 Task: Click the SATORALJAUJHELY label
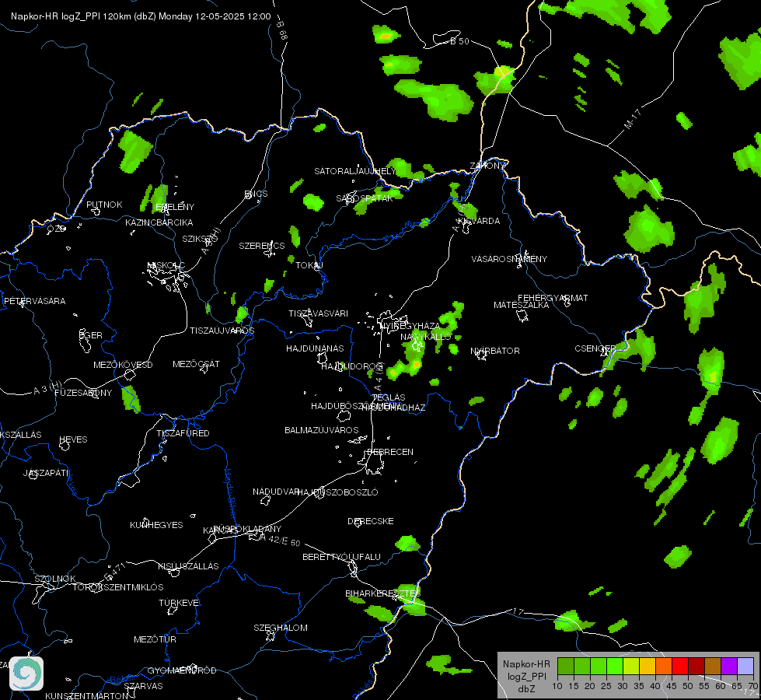tap(355, 171)
